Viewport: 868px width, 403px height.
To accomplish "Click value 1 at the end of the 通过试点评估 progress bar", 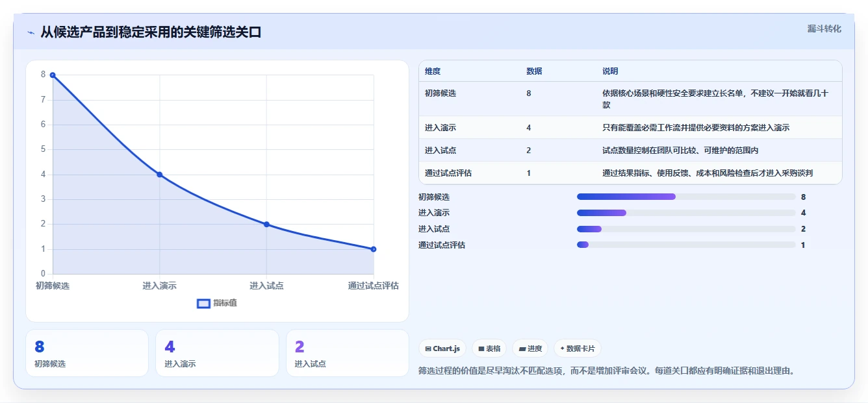I will [804, 245].
